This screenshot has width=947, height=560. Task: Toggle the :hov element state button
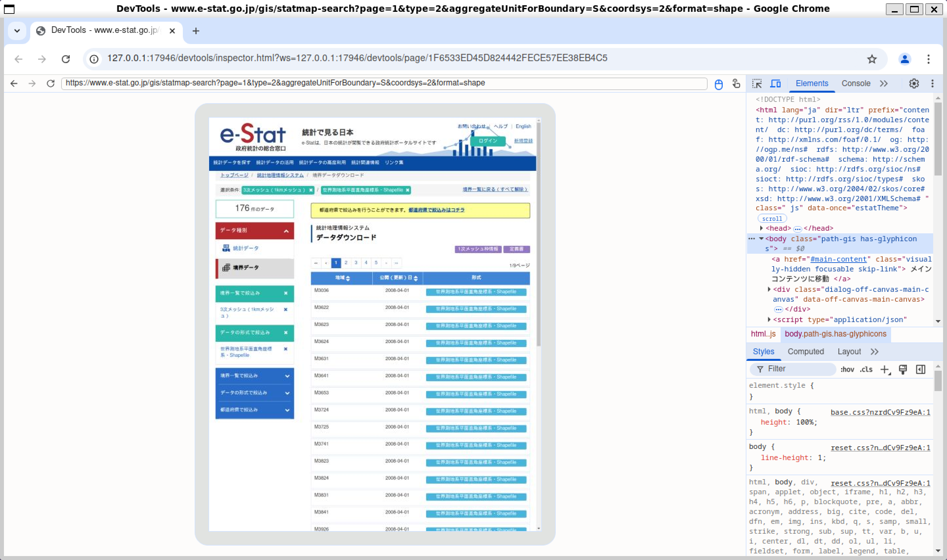click(x=847, y=369)
